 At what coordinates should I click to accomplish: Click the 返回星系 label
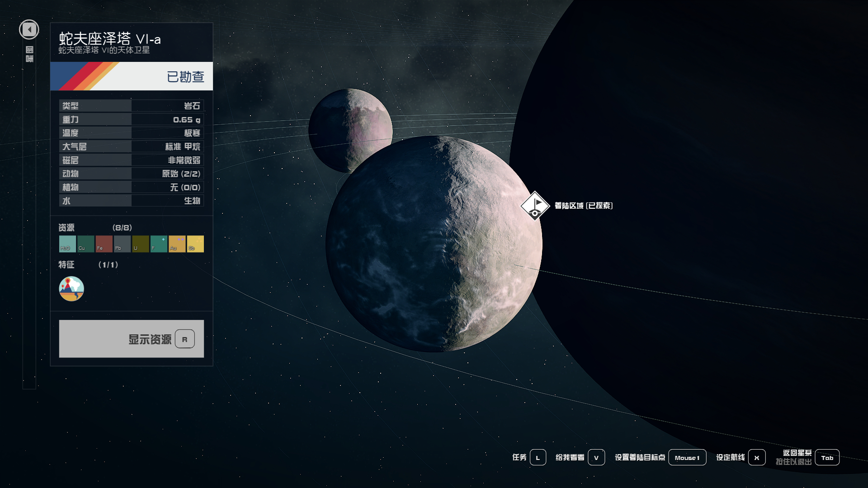[x=797, y=453]
